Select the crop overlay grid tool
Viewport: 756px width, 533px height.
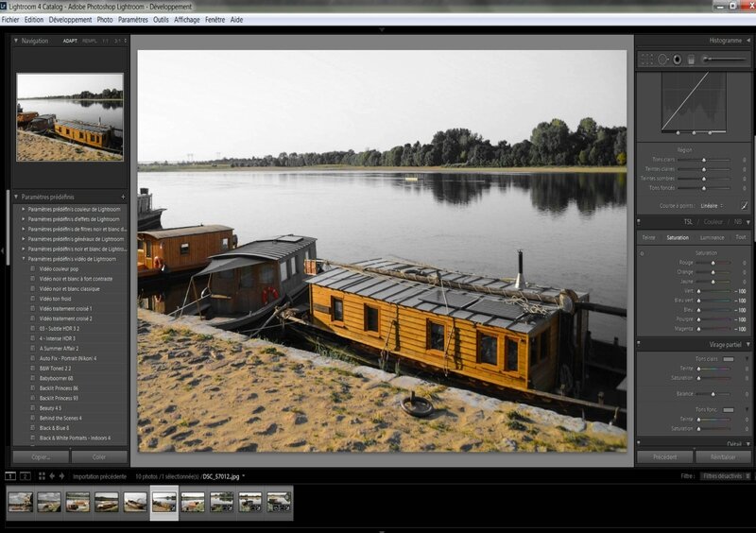point(647,60)
